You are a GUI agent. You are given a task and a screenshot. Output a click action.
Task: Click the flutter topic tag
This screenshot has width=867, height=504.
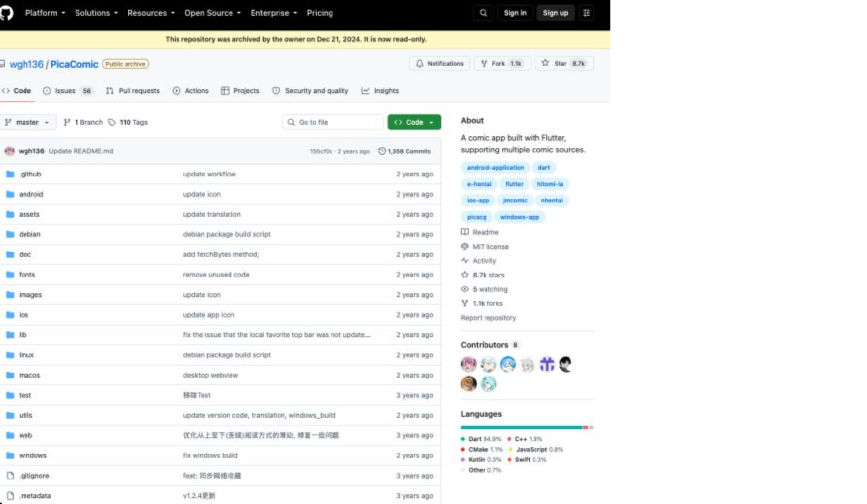514,184
